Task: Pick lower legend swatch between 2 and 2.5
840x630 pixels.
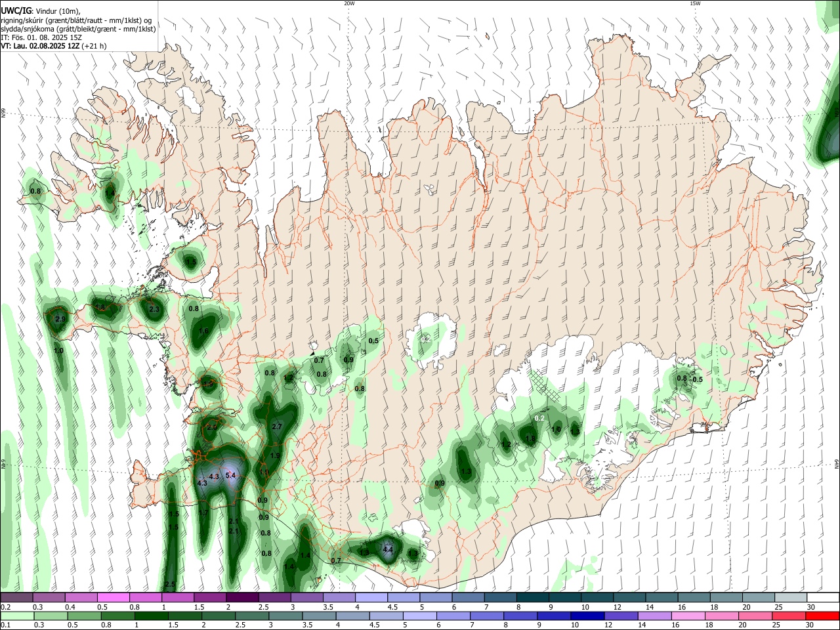Action: coord(219,616)
